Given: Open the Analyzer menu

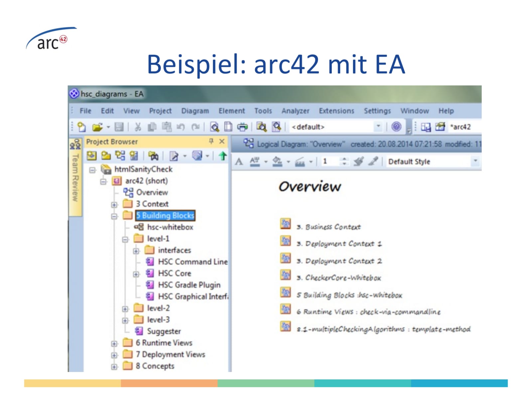Looking at the screenshot, I should (x=295, y=111).
